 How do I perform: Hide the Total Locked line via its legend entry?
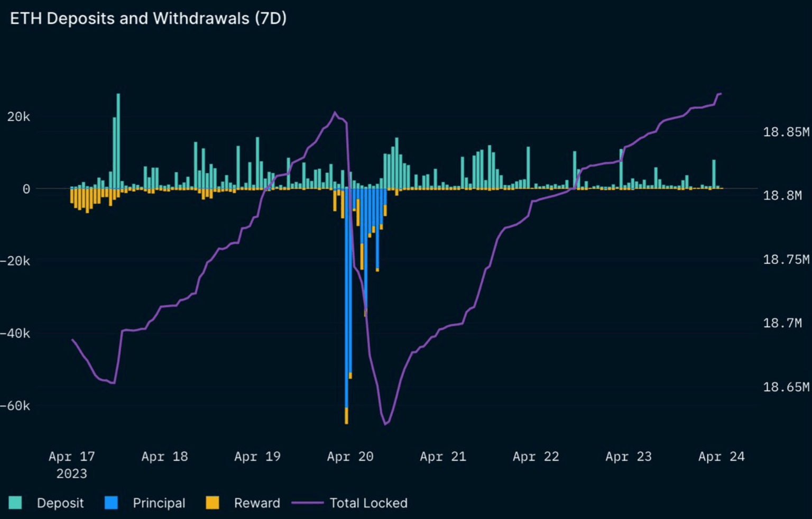point(368,503)
